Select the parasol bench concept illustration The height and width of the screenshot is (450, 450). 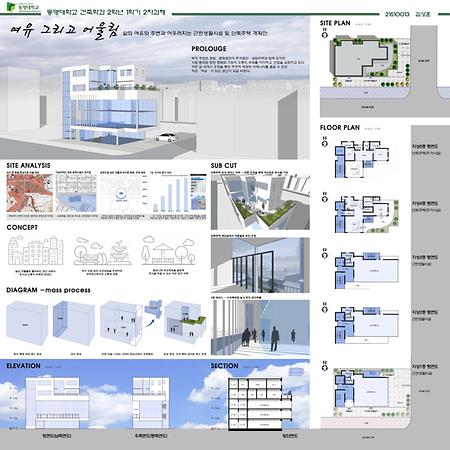tap(168, 251)
